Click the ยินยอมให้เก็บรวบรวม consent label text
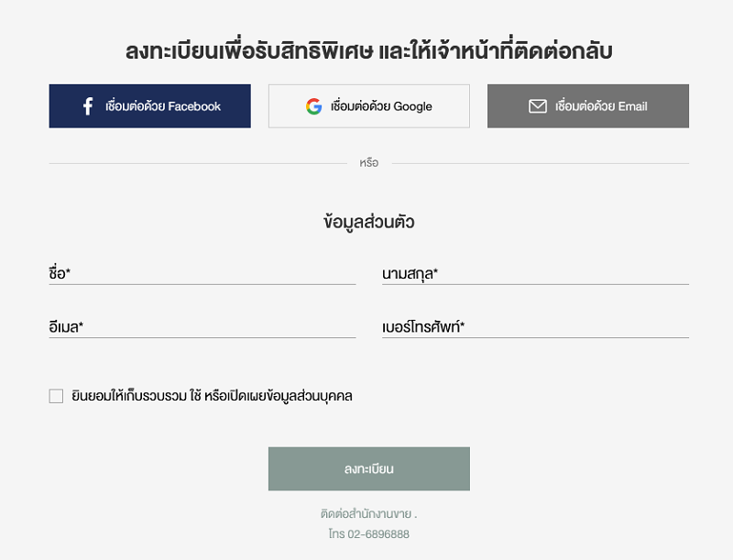The width and height of the screenshot is (733, 560). click(212, 396)
